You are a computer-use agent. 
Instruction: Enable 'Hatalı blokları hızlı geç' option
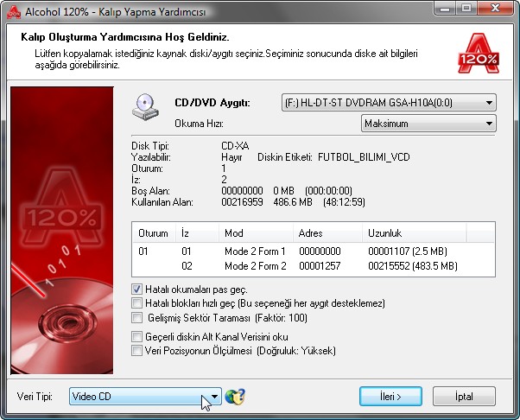click(136, 302)
